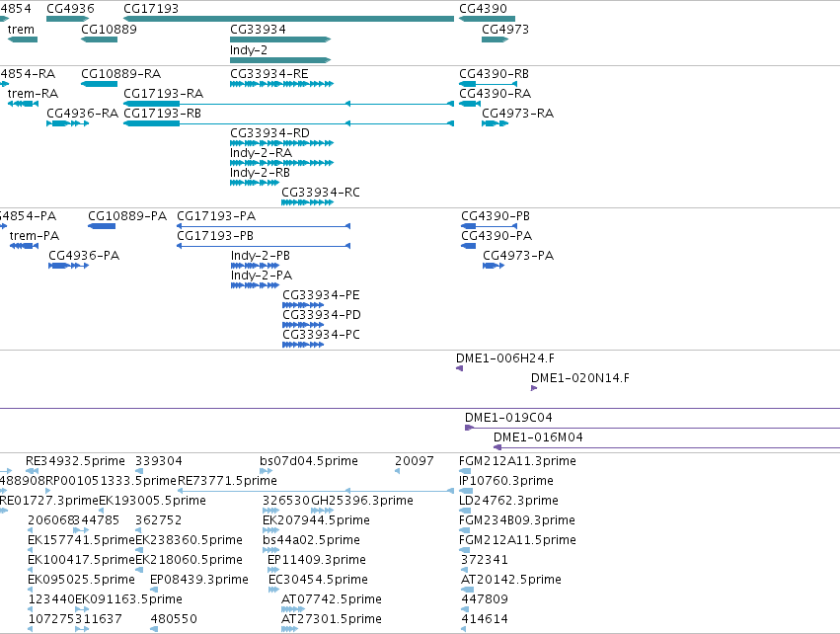Click the CG4936 gene feature

67,19
